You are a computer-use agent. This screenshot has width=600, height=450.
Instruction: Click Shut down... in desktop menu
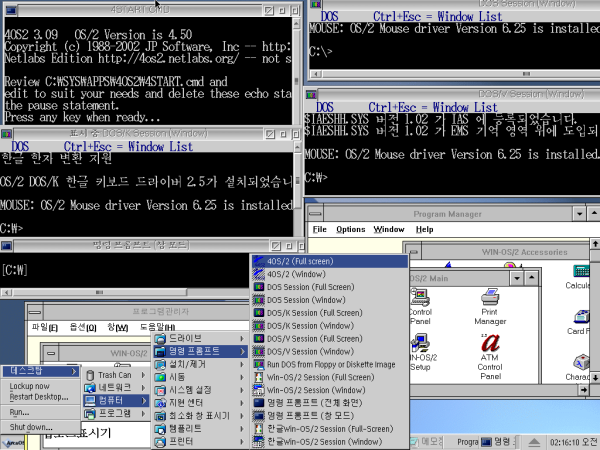(30, 426)
